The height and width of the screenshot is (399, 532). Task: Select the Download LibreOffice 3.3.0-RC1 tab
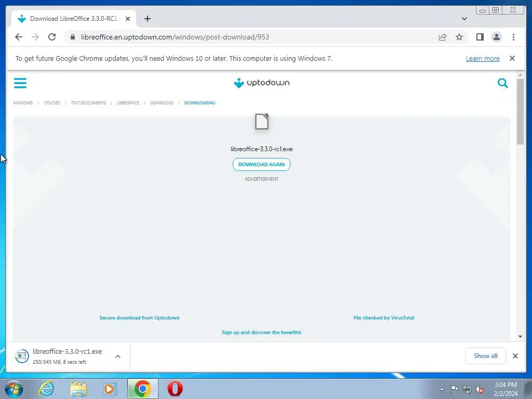(x=74, y=19)
